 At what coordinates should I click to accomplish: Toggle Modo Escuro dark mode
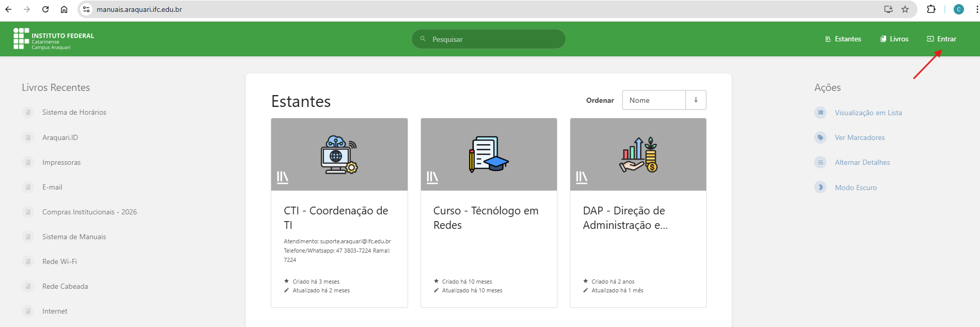click(x=855, y=188)
